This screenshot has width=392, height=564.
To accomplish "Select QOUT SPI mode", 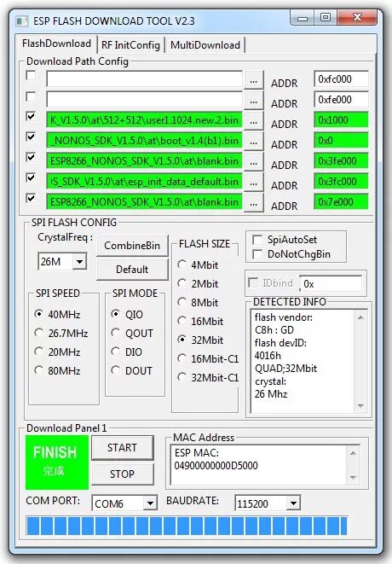I will (x=132, y=334).
